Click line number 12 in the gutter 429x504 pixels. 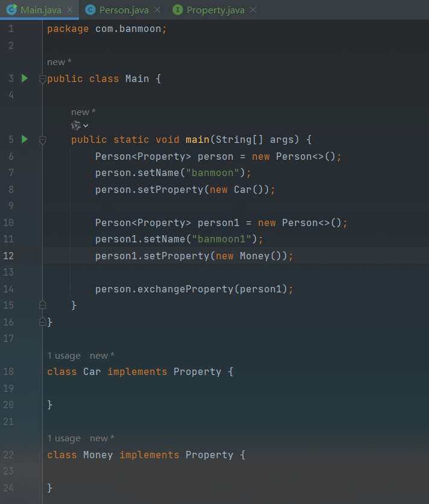(8, 256)
